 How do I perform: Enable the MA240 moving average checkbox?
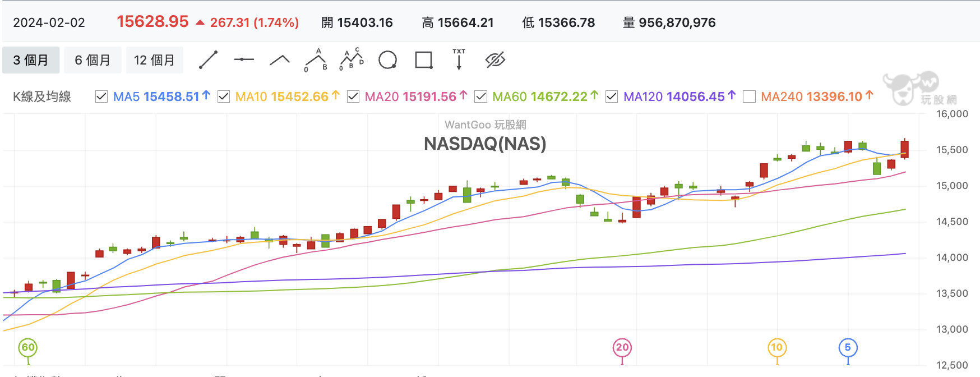click(749, 96)
